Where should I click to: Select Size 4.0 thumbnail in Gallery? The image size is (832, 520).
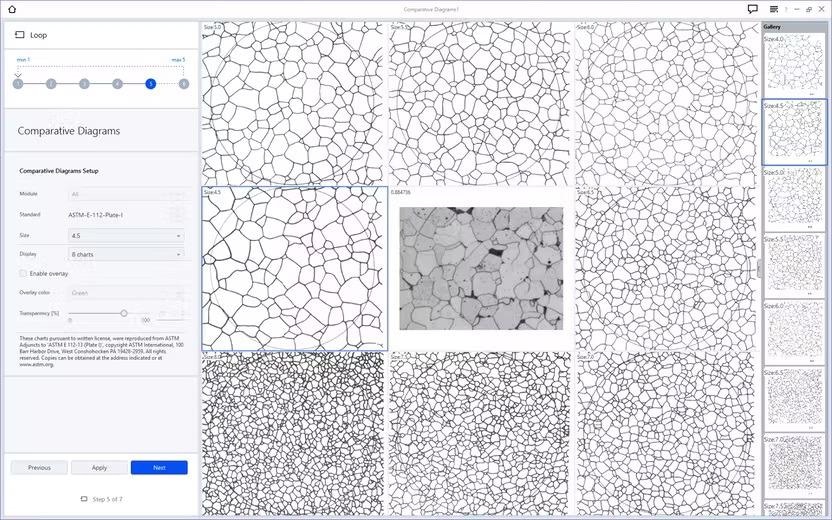click(x=794, y=65)
